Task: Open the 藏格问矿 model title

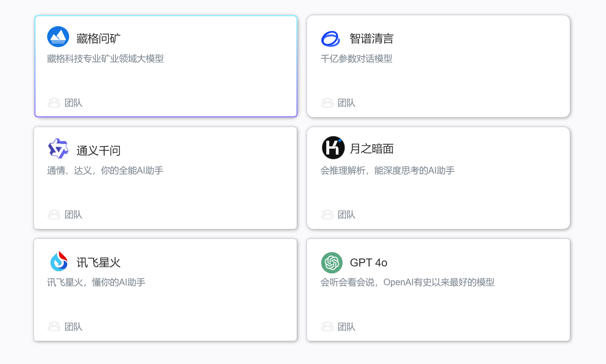Action: click(x=99, y=38)
